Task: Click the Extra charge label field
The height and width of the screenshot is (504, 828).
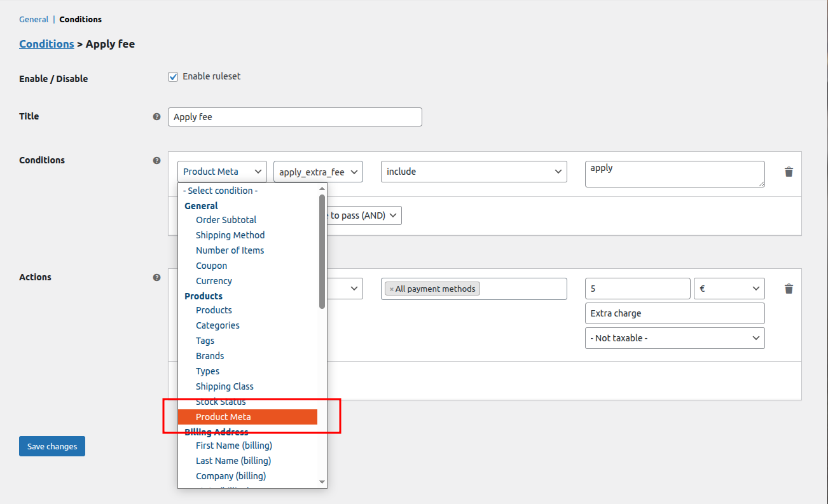Action: coord(674,313)
